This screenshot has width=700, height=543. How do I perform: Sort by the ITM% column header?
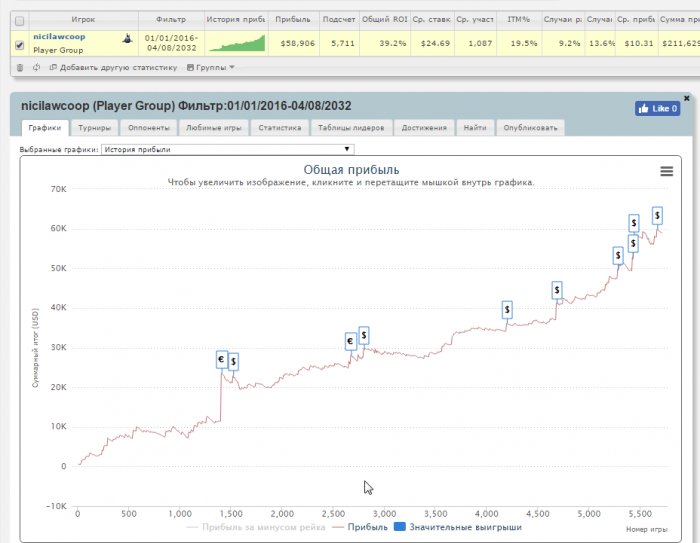pyautogui.click(x=518, y=20)
